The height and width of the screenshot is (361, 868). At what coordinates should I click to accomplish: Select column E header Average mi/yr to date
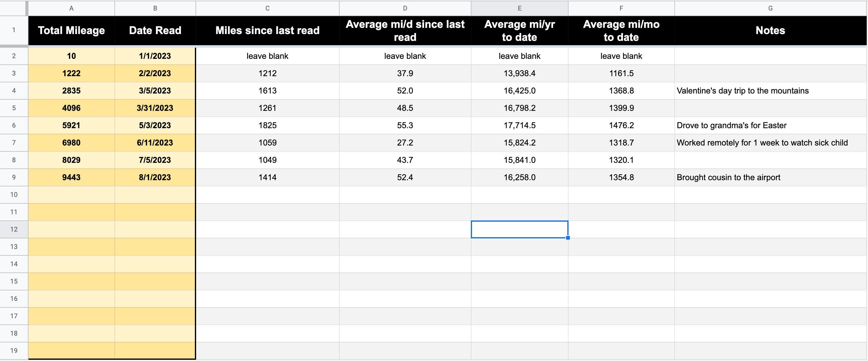519,8
